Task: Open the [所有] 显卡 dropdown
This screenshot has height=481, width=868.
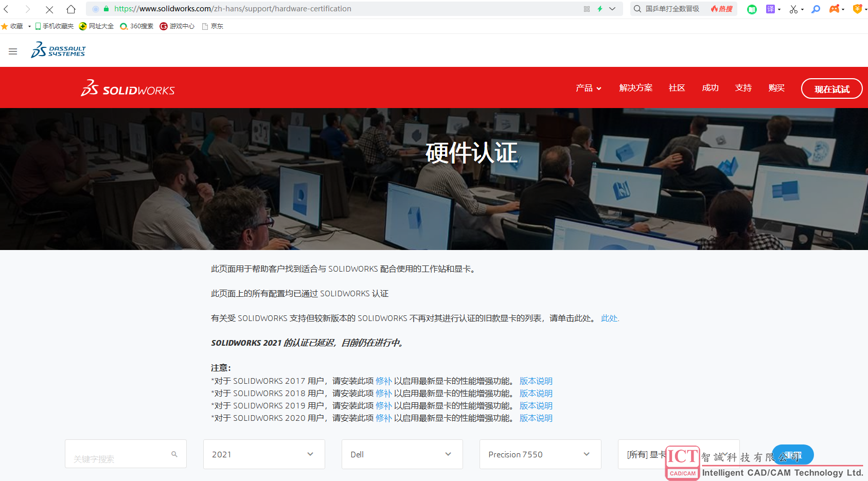Action: click(x=679, y=454)
